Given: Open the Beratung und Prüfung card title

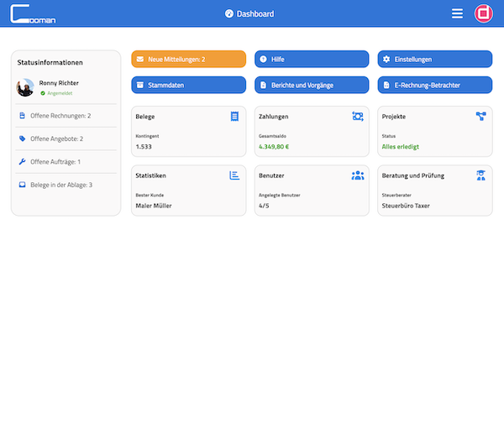Looking at the screenshot, I should (x=413, y=175).
